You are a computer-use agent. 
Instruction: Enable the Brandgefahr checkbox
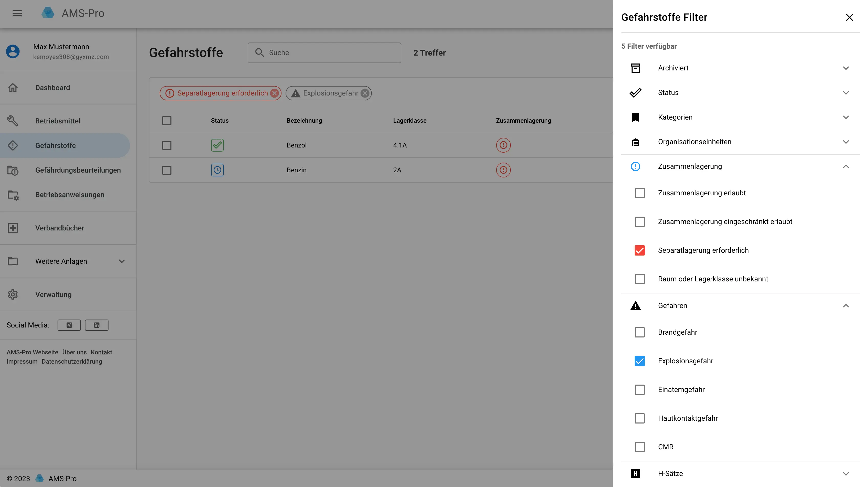(x=639, y=332)
